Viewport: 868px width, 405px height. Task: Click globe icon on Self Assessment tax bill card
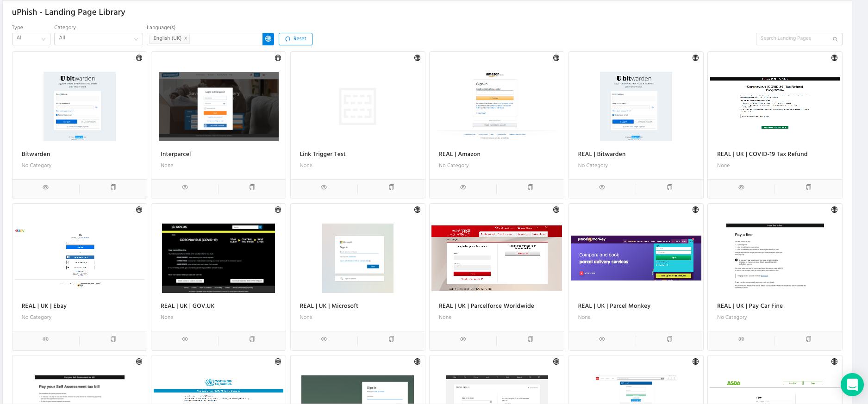[x=139, y=361]
